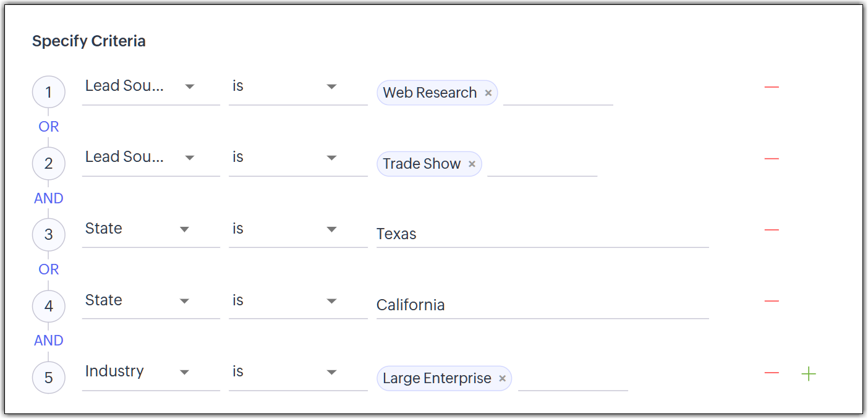Viewport: 868px width, 419px height.
Task: Toggle the OR operator between rows 1 and 2
Action: [48, 127]
